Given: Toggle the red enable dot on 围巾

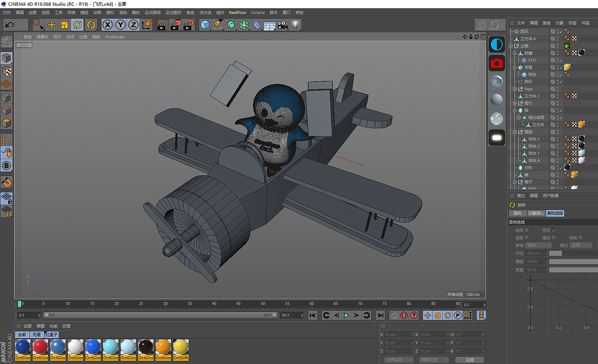Looking at the screenshot, I should (x=557, y=103).
